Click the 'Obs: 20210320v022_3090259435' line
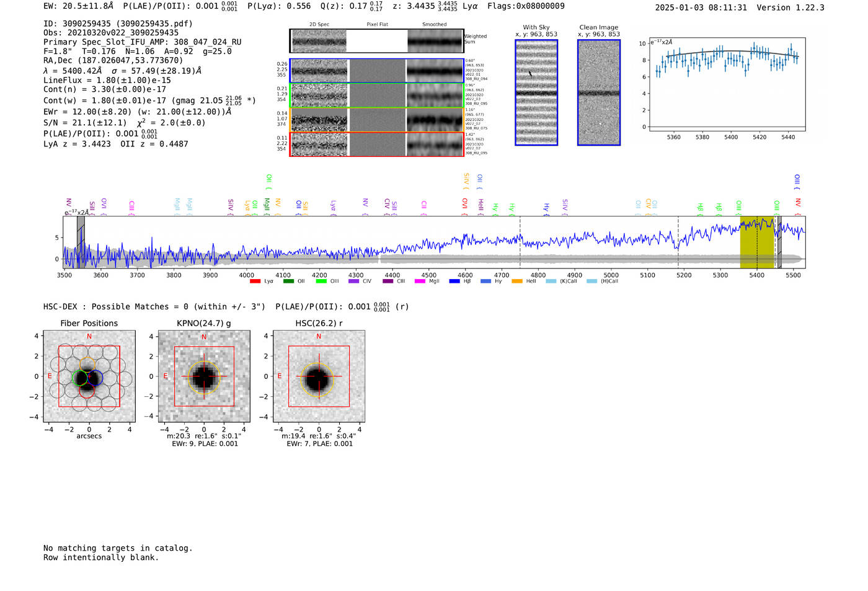 pos(111,33)
